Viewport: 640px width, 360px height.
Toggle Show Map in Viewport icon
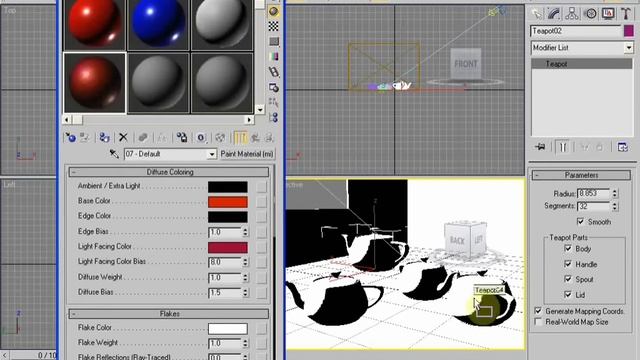point(220,138)
